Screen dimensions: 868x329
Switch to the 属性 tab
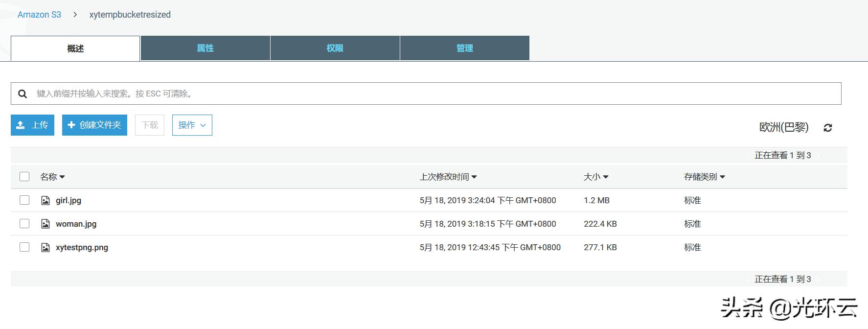(x=205, y=48)
